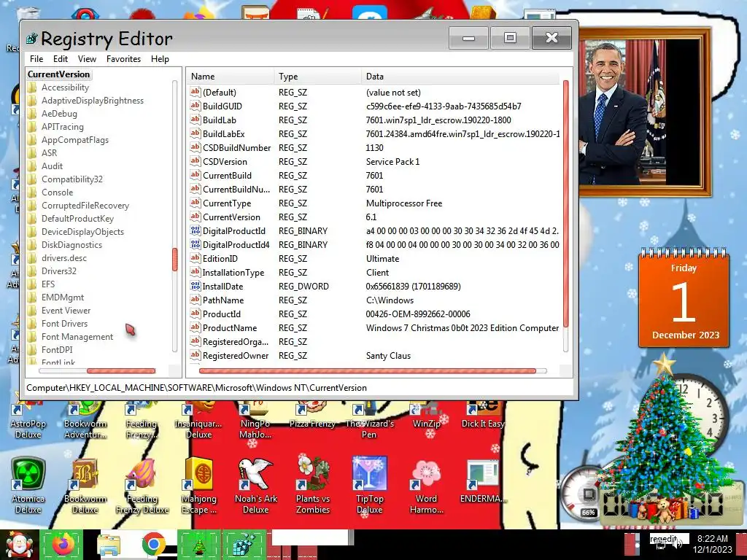
Task: Click the Registry Editor taskbar button
Action: [x=244, y=545]
